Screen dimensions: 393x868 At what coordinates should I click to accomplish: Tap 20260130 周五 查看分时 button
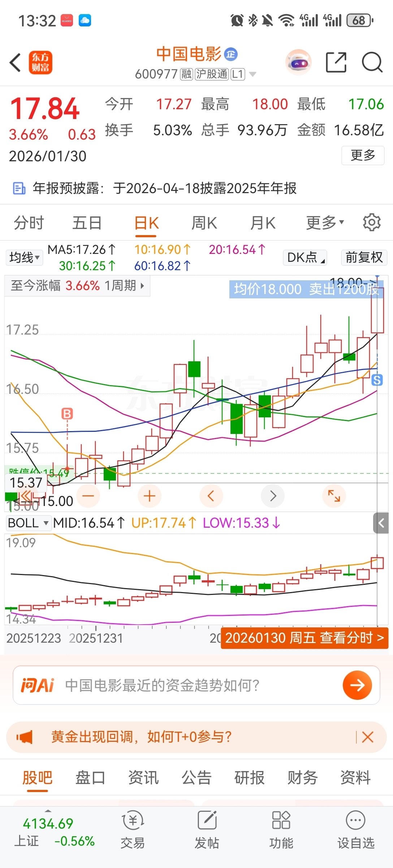pyautogui.click(x=305, y=638)
